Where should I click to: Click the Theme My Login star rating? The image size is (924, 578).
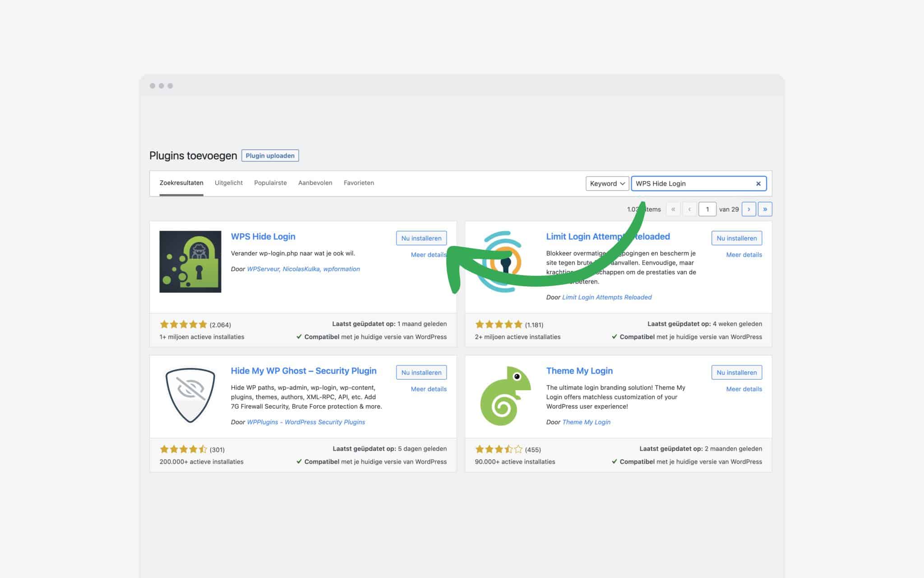click(x=499, y=449)
